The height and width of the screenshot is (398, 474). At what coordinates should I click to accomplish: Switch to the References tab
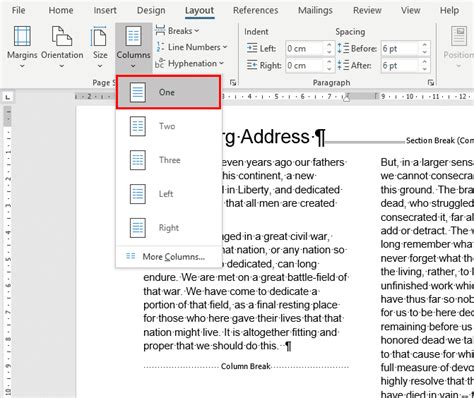tap(256, 10)
